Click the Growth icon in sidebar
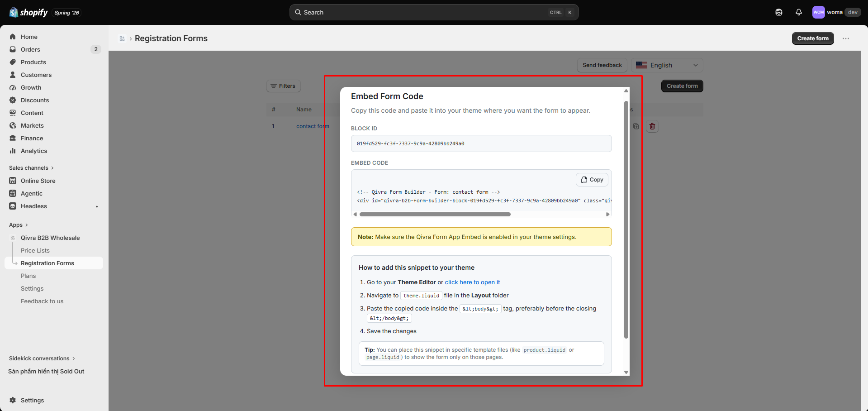Screen dimensions: 868x411 [13, 87]
